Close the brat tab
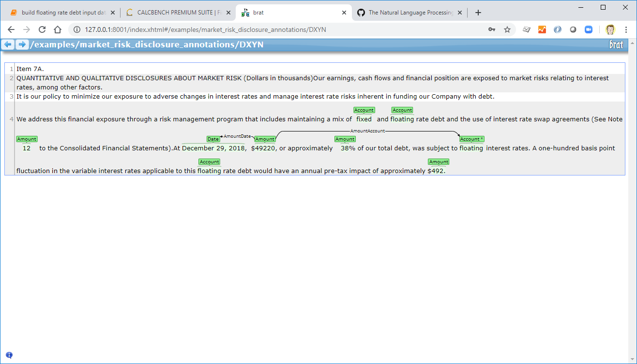637x364 pixels. pyautogui.click(x=344, y=13)
